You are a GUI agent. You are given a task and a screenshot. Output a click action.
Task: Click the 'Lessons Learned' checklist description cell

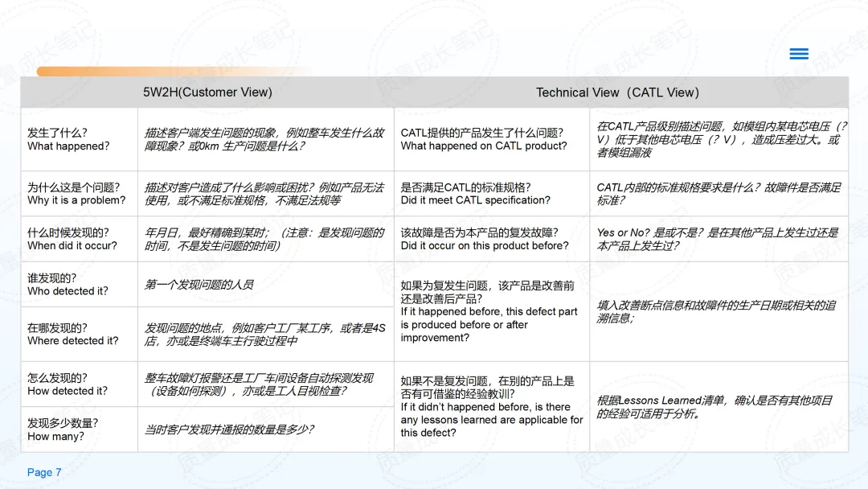tap(719, 407)
